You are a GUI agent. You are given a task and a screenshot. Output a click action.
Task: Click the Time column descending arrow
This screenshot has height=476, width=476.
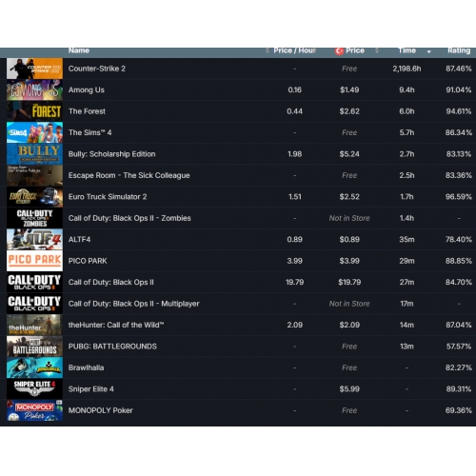pyautogui.click(x=429, y=51)
